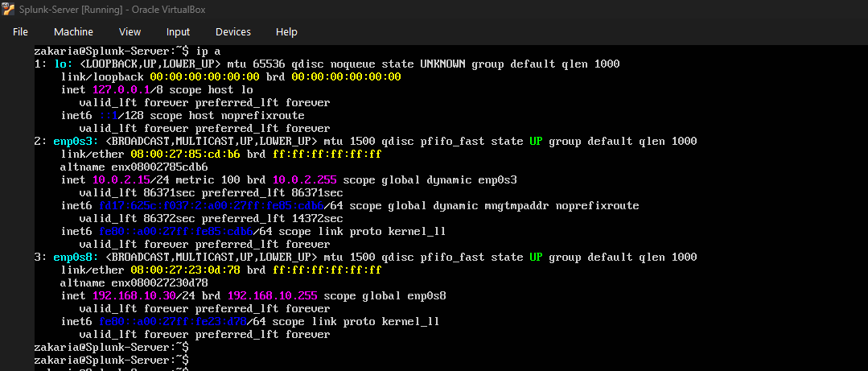Click altname enx080027230d78
The width and height of the screenshot is (868, 371).
click(x=134, y=283)
